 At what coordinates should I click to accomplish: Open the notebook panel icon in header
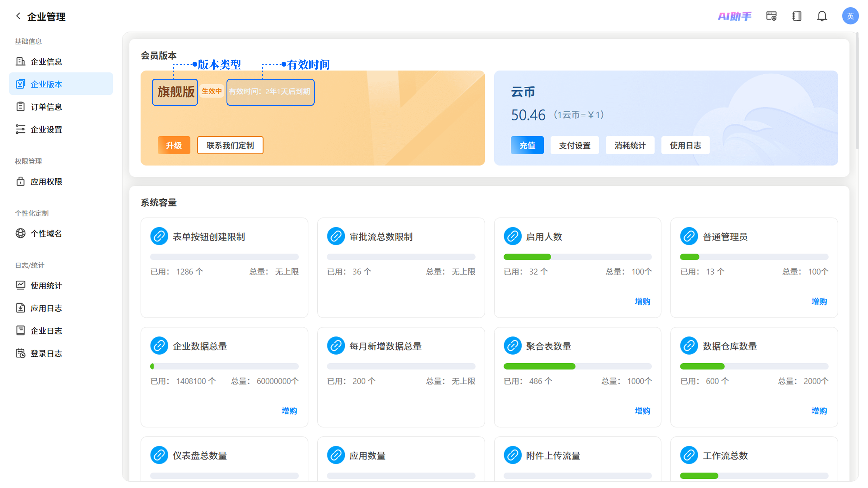[x=797, y=16]
